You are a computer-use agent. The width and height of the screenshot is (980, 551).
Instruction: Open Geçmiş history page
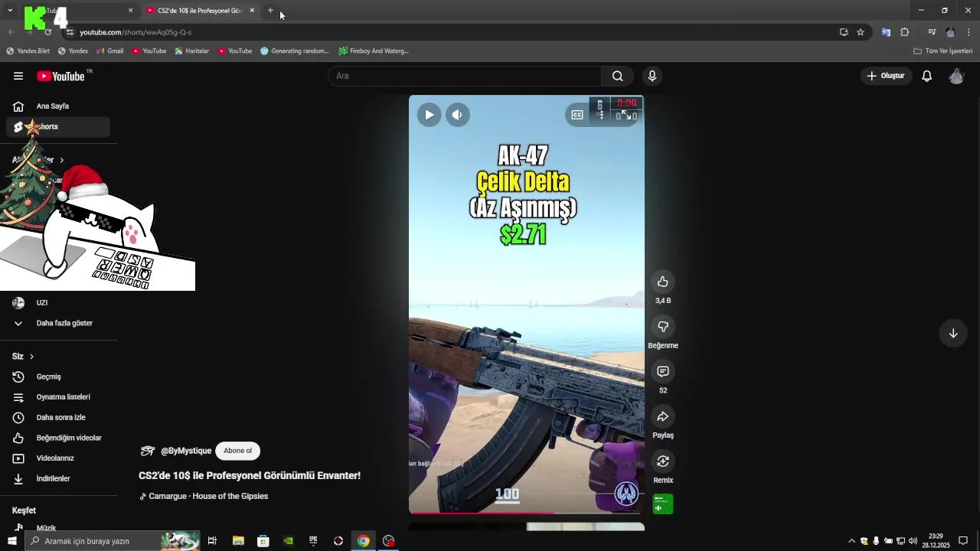tap(58, 377)
